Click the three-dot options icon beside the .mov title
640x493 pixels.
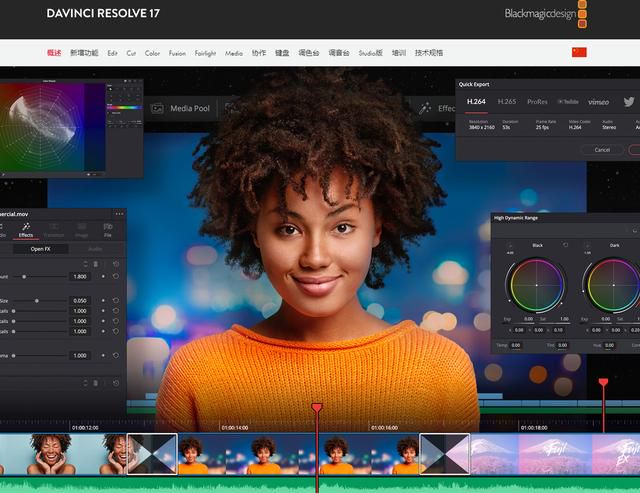(119, 214)
